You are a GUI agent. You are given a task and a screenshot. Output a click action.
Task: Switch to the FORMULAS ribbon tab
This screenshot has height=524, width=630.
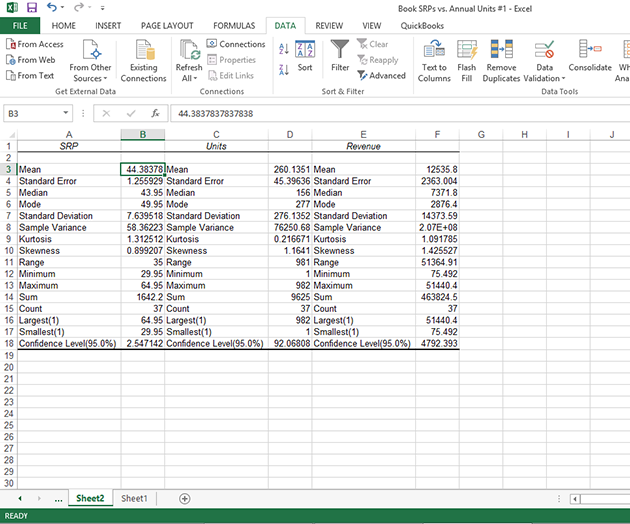233,25
